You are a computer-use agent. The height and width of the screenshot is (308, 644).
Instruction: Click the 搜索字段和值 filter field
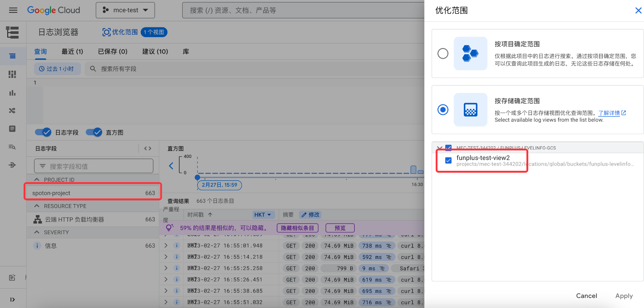94,166
